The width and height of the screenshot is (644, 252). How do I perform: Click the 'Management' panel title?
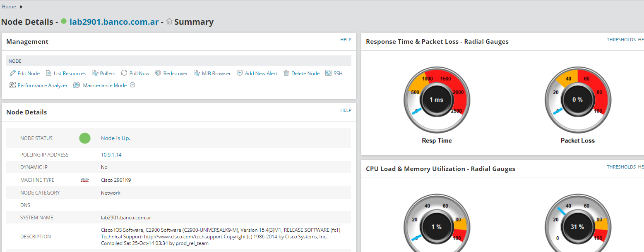tap(27, 42)
